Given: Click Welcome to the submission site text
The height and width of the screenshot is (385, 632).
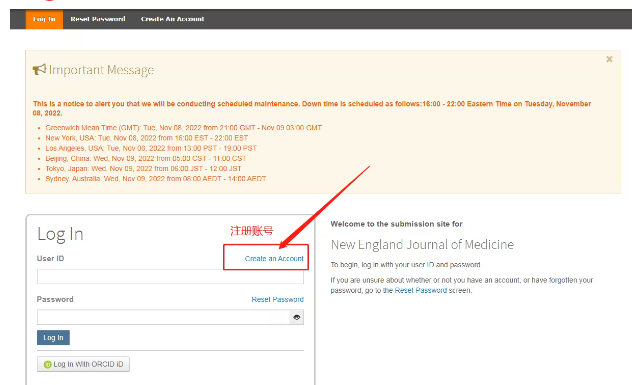Looking at the screenshot, I should pos(396,224).
